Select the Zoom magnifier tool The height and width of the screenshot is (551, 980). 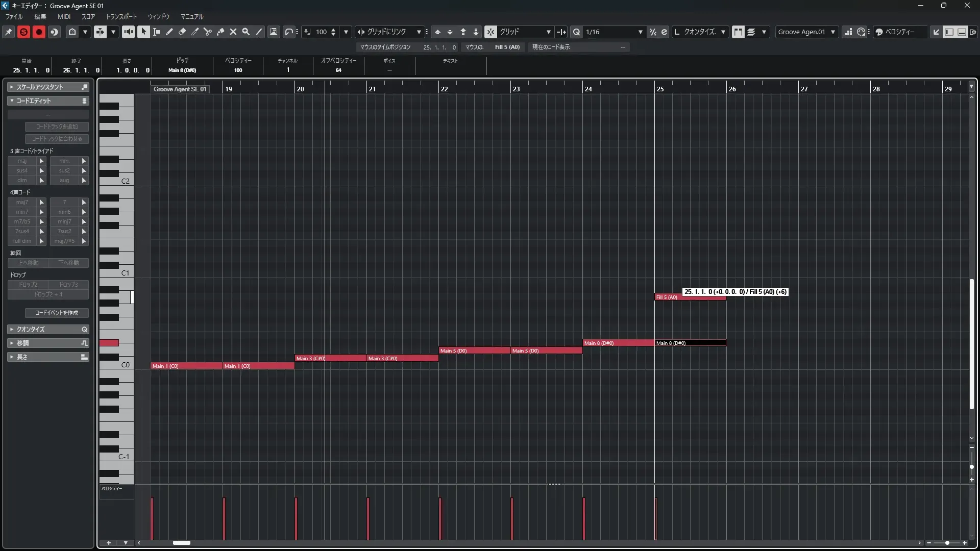coord(246,32)
